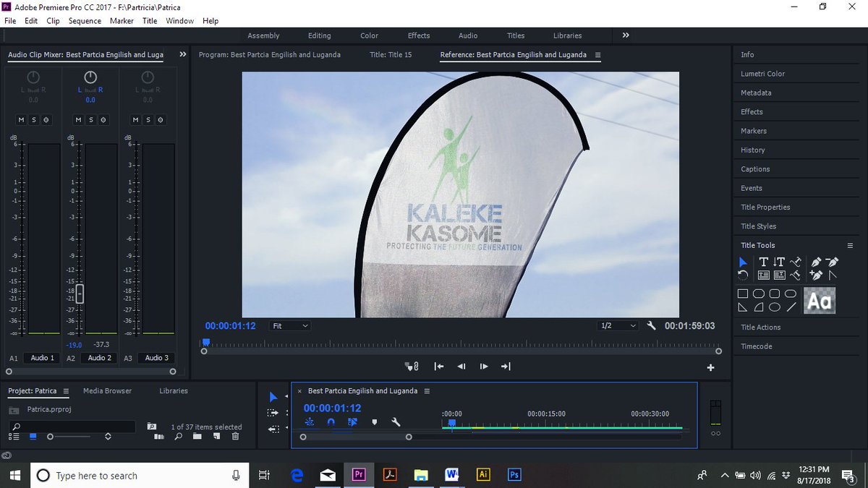This screenshot has width=868, height=488.
Task: Open the Title Actions panel
Action: click(761, 328)
